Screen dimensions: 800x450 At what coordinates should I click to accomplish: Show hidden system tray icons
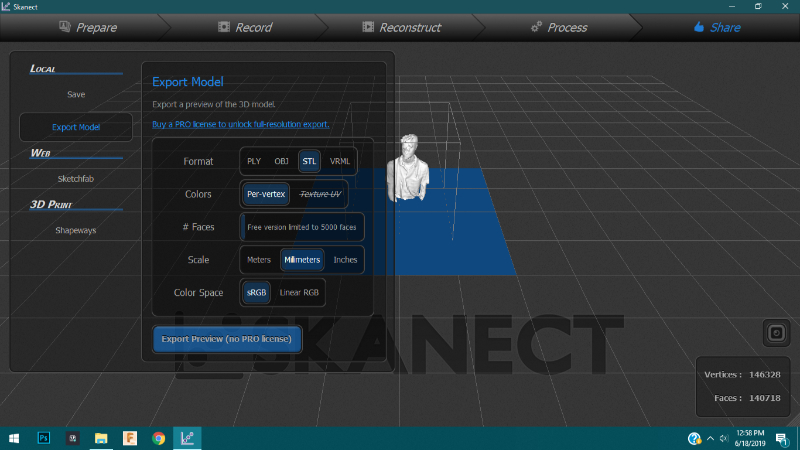point(710,438)
